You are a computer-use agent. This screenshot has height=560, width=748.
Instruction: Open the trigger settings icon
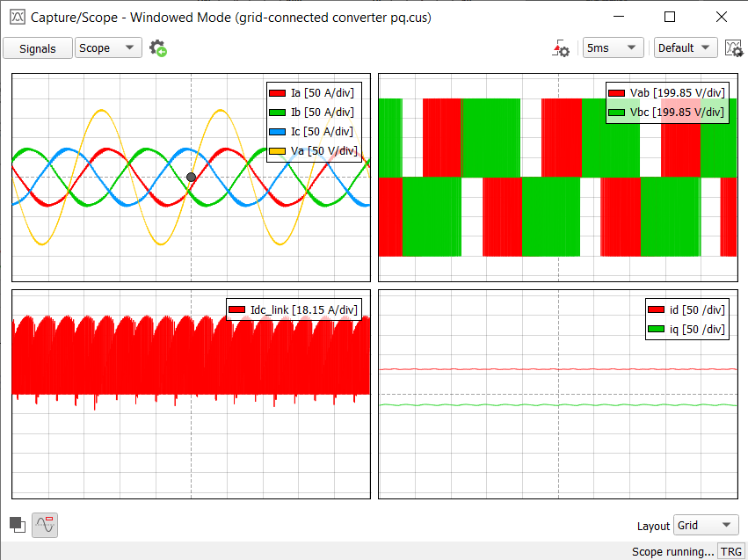click(x=561, y=48)
